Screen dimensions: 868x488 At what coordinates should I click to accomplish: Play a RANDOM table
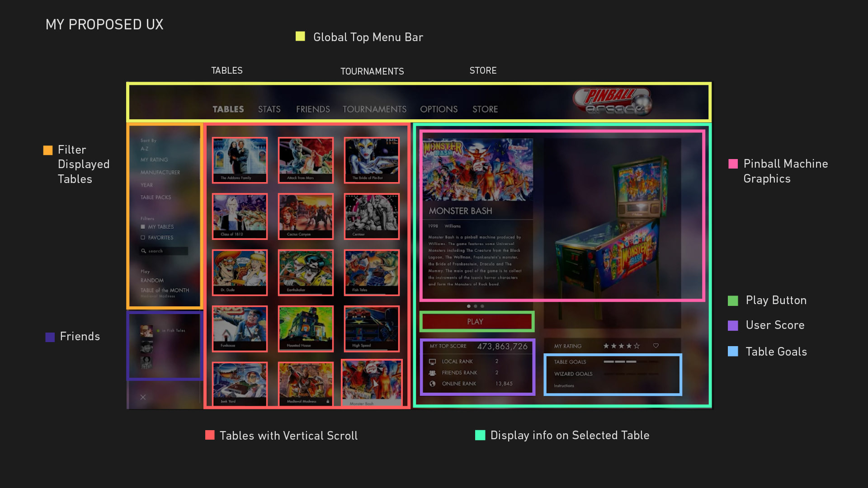click(152, 281)
